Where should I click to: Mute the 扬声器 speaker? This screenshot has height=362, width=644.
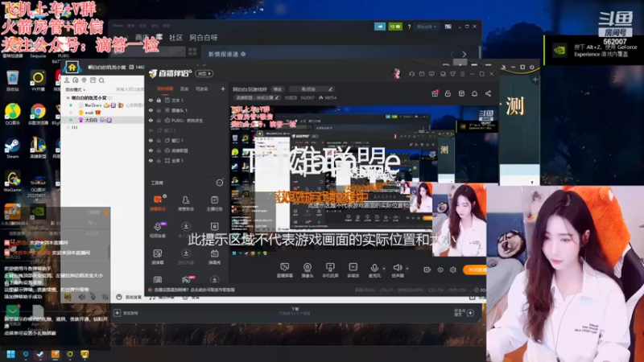[397, 270]
